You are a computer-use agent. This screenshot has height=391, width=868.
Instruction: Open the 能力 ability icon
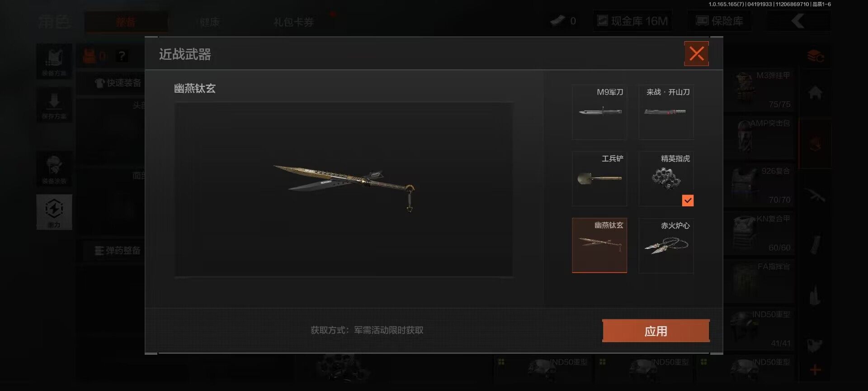point(54,212)
